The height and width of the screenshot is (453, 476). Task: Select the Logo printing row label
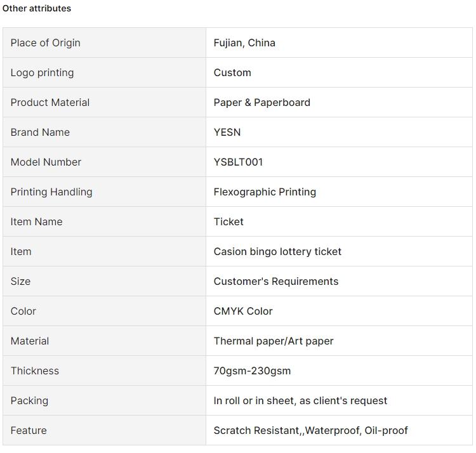click(x=42, y=72)
